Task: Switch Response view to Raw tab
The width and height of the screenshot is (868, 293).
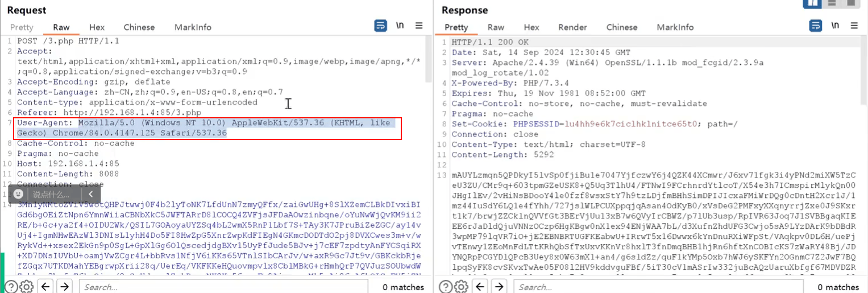Action: (x=496, y=27)
